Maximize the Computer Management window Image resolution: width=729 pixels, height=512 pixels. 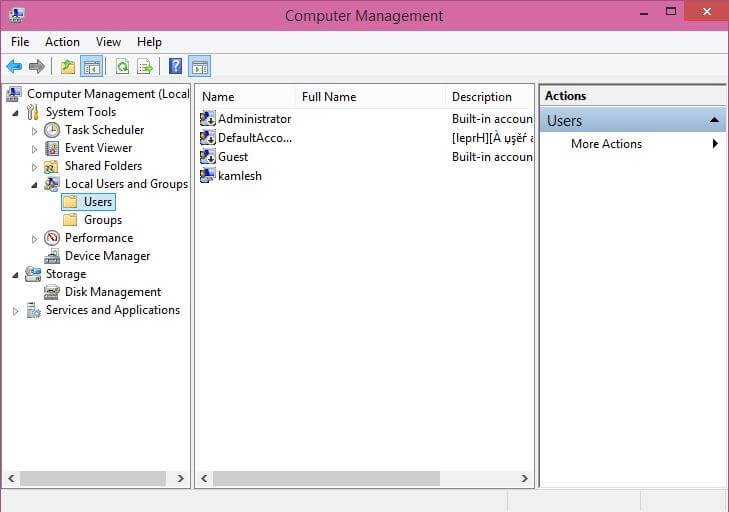tap(671, 12)
